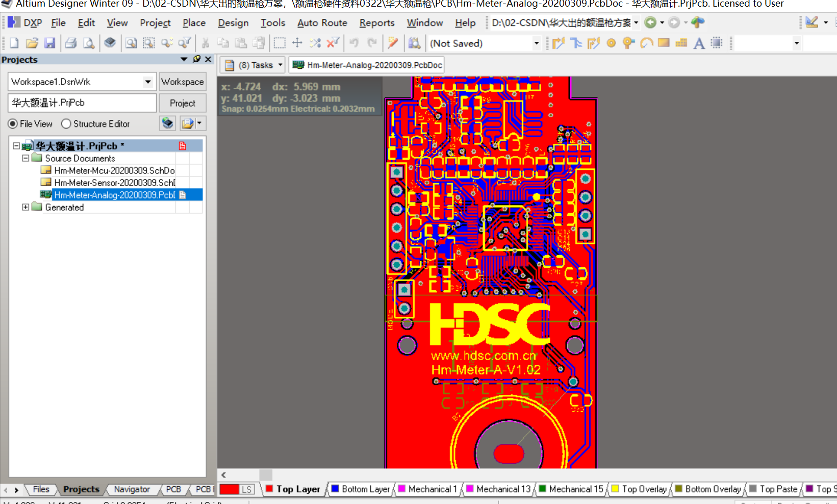Image resolution: width=837 pixels, height=504 pixels.
Task: Click the 华大额温计.PrjPcb project name field
Action: coord(82,103)
